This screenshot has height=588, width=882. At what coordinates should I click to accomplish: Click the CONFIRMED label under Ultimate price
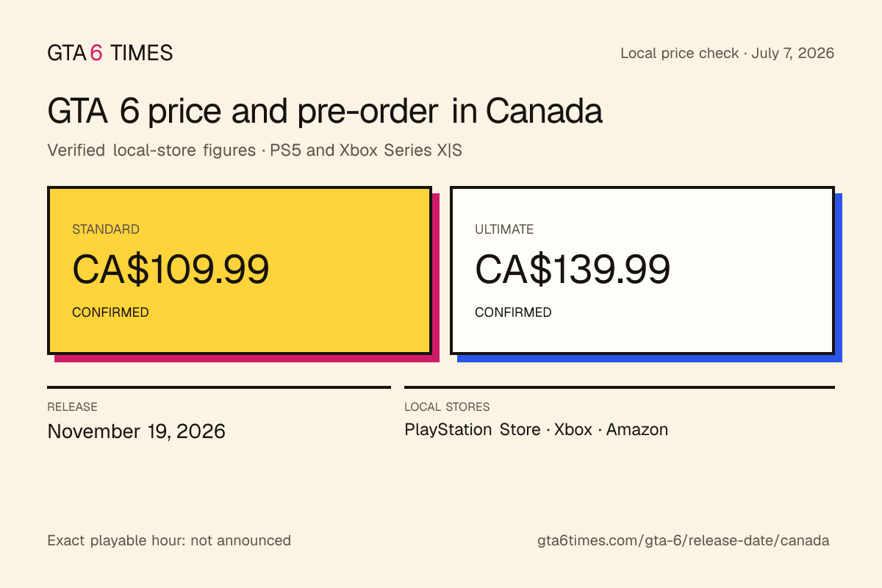(x=513, y=312)
